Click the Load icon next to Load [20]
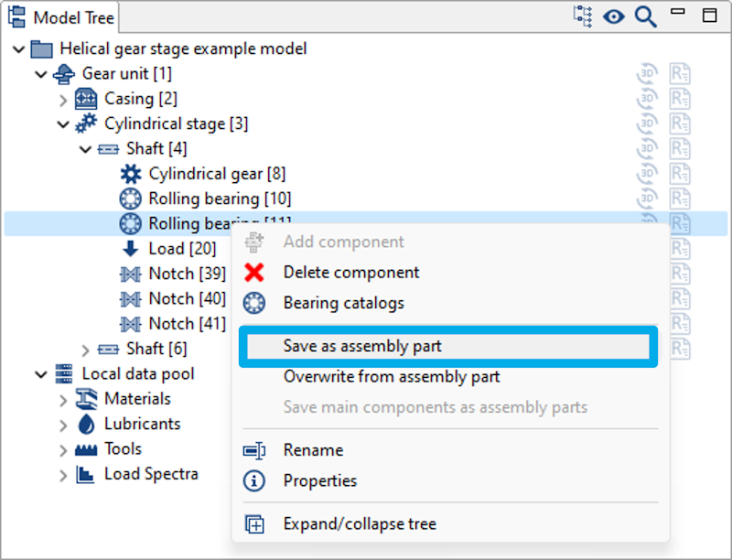 [x=131, y=248]
